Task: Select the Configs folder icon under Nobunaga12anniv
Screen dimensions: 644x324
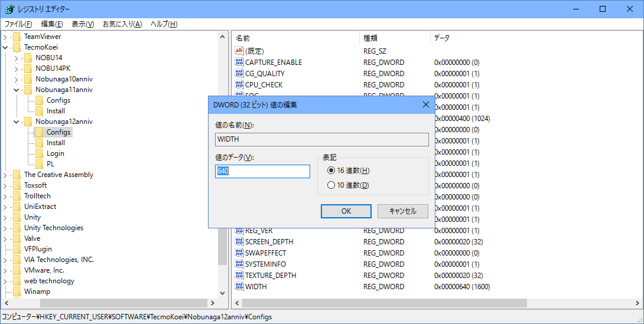Action: pyautogui.click(x=39, y=132)
